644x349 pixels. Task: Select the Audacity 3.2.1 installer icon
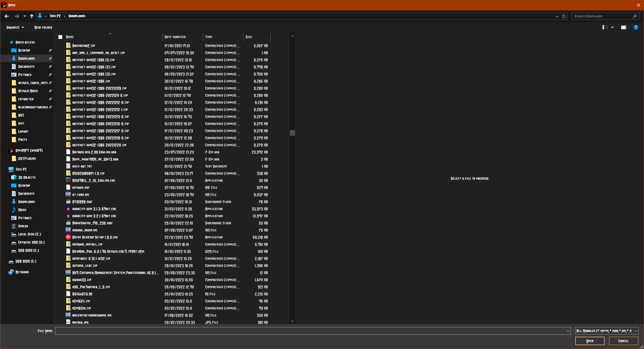[68, 216]
